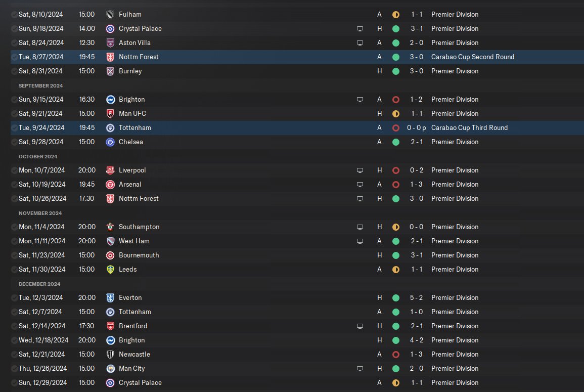This screenshot has height=392, width=584.
Task: Open the Bournemouth team link
Action: pos(139,255)
